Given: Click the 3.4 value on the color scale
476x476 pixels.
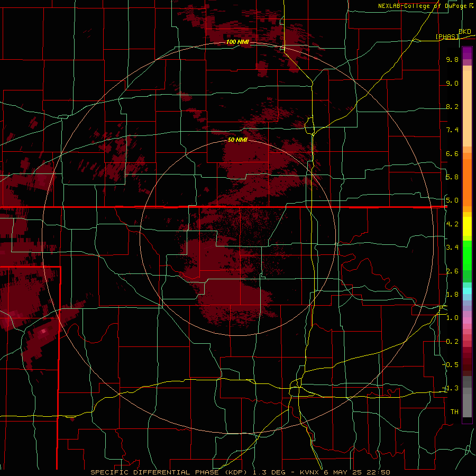Looking at the screenshot, I should pos(452,248).
